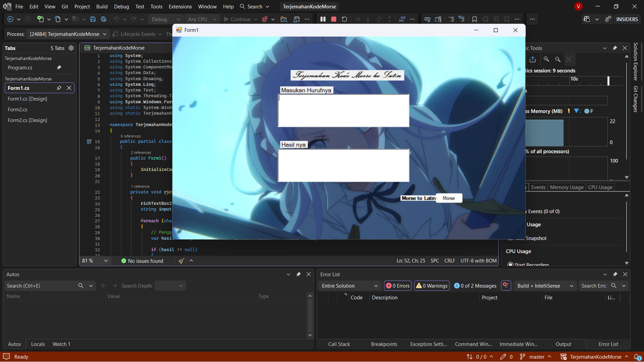
Task: Restart the debug session
Action: pos(344,19)
